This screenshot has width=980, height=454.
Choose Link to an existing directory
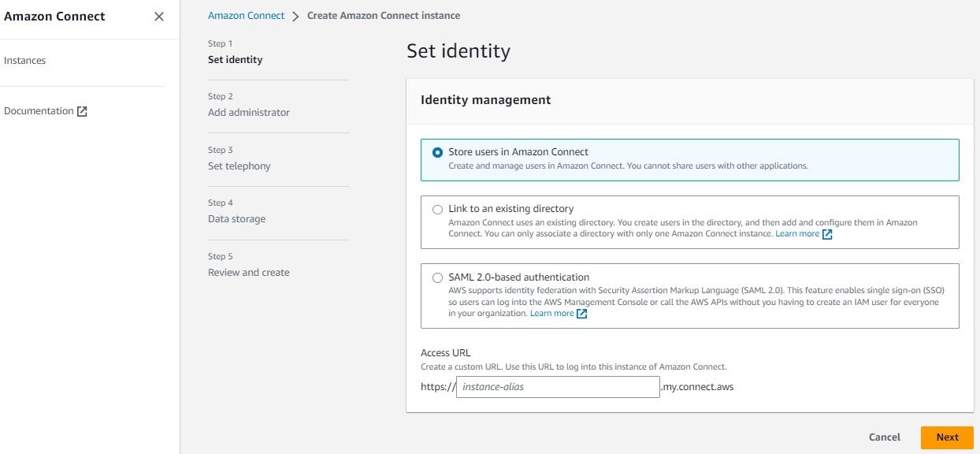click(x=438, y=208)
